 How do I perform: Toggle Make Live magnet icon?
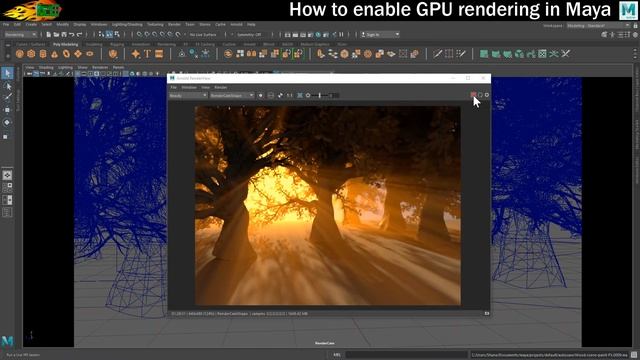coord(178,35)
